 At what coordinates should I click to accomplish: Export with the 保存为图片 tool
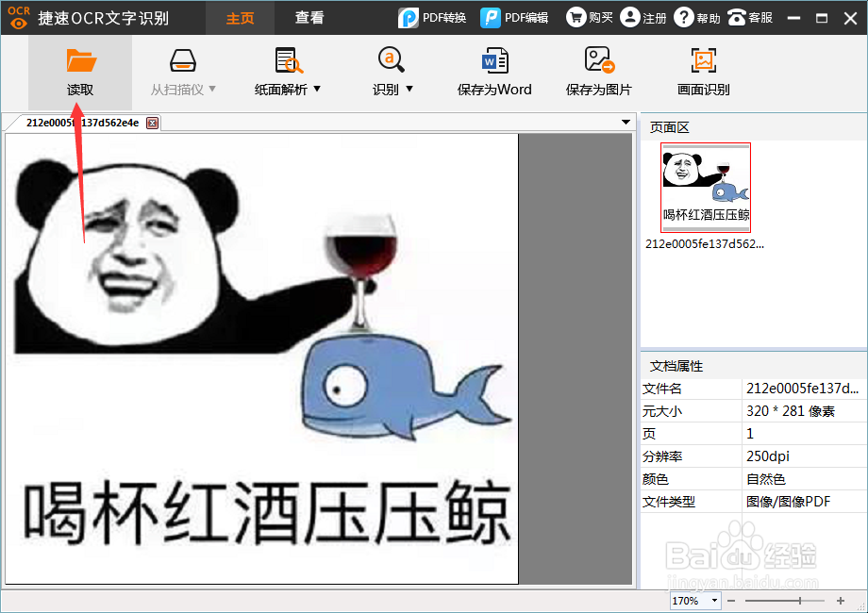point(598,71)
